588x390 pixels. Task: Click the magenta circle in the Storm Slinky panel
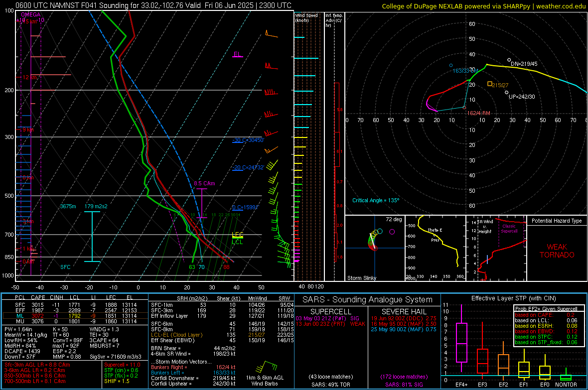(392, 232)
